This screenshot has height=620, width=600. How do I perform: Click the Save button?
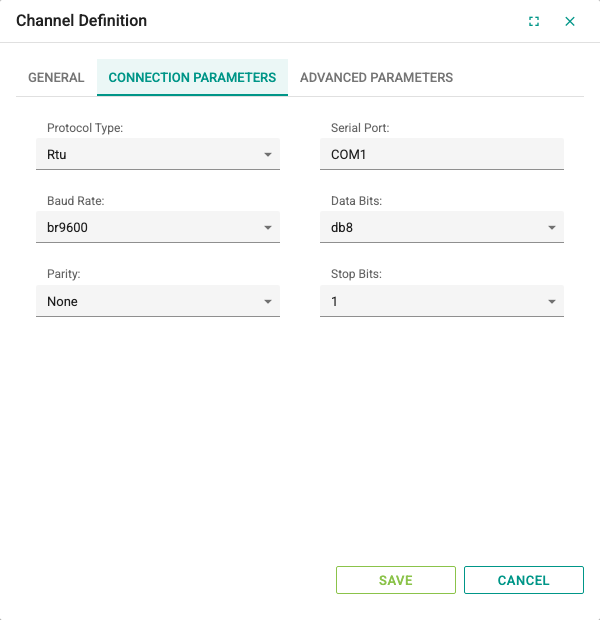pos(396,580)
